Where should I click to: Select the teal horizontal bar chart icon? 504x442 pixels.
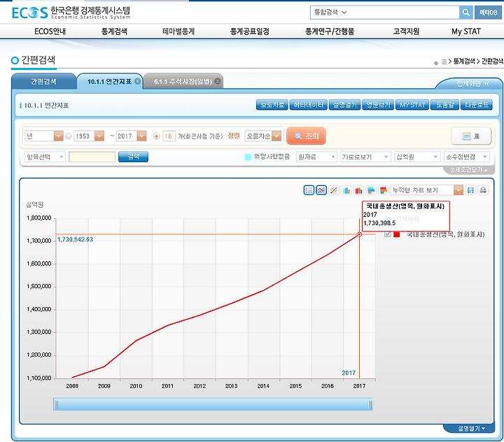371,190
